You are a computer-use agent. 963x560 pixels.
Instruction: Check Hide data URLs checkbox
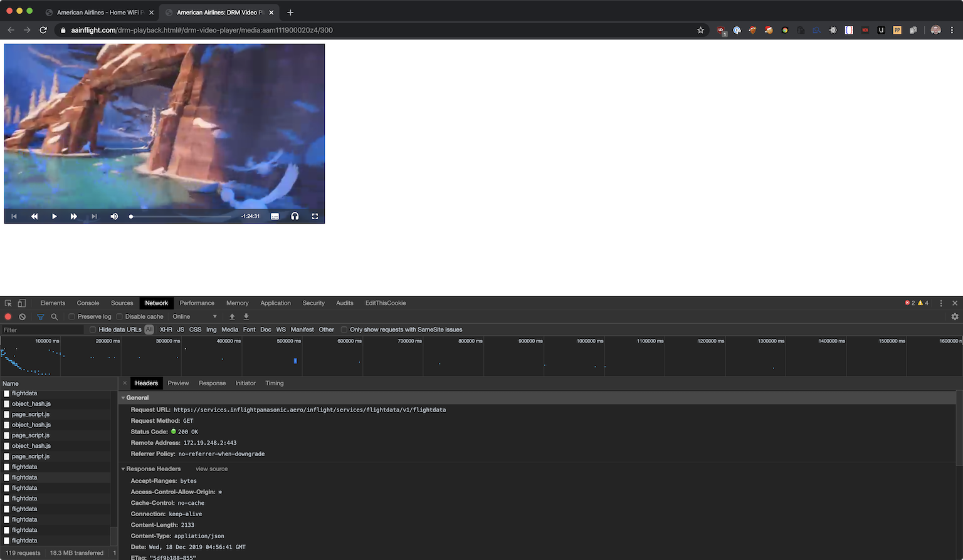tap(93, 329)
